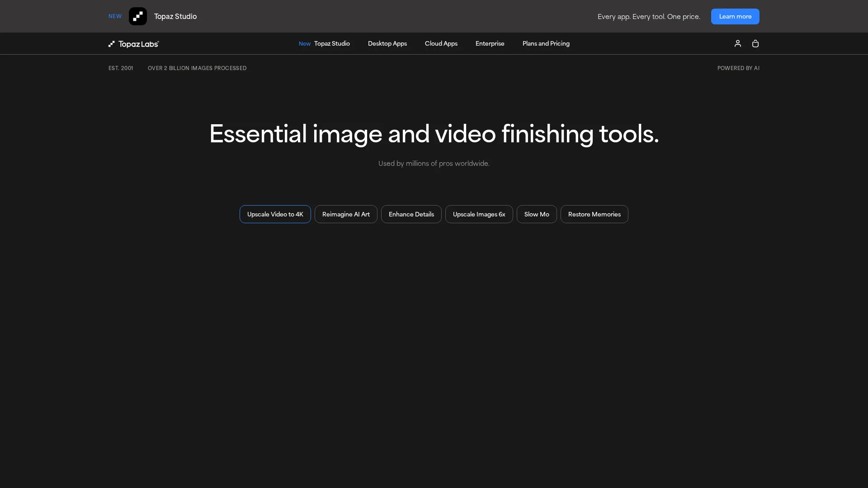Viewport: 868px width, 488px height.
Task: Click the blue NEW label in banner
Action: click(x=115, y=16)
